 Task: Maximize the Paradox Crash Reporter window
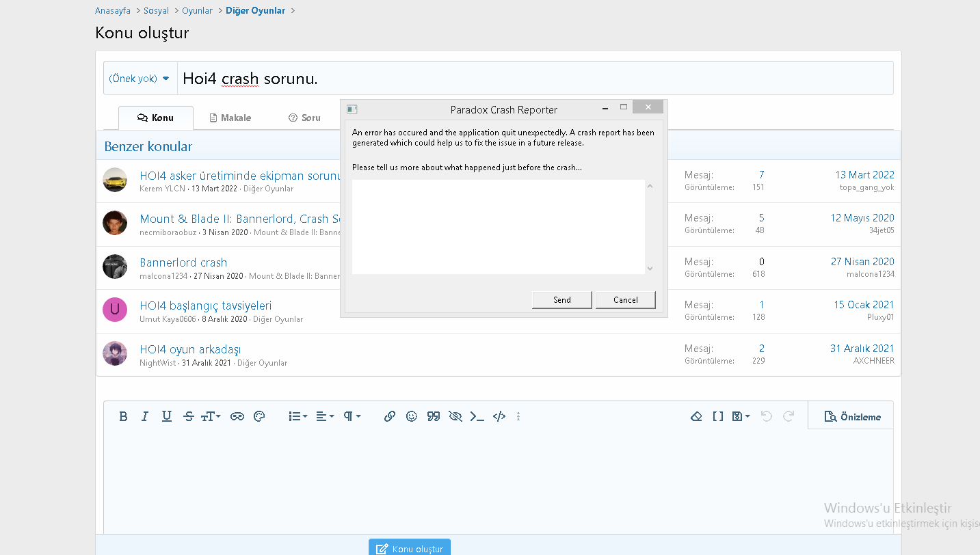624,107
